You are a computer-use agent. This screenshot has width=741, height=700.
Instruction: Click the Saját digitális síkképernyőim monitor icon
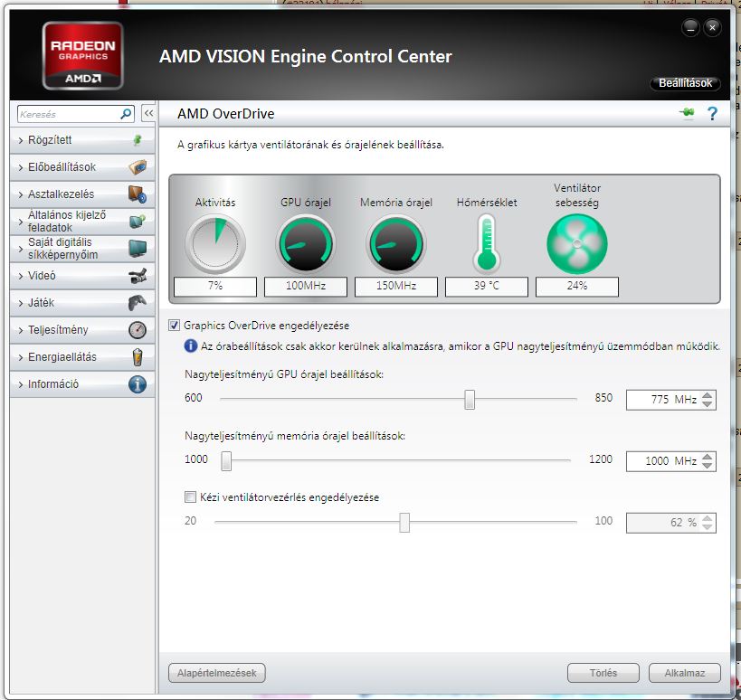pos(138,248)
